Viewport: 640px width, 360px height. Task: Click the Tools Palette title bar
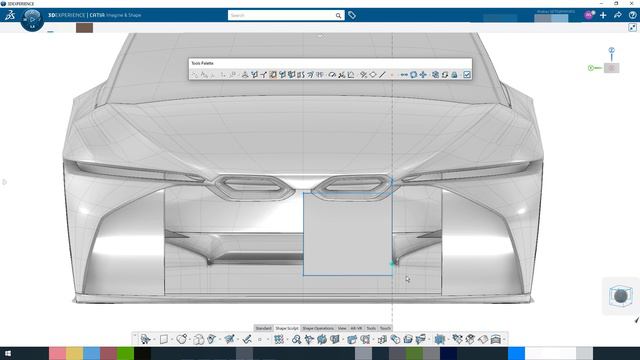pyautogui.click(x=330, y=63)
